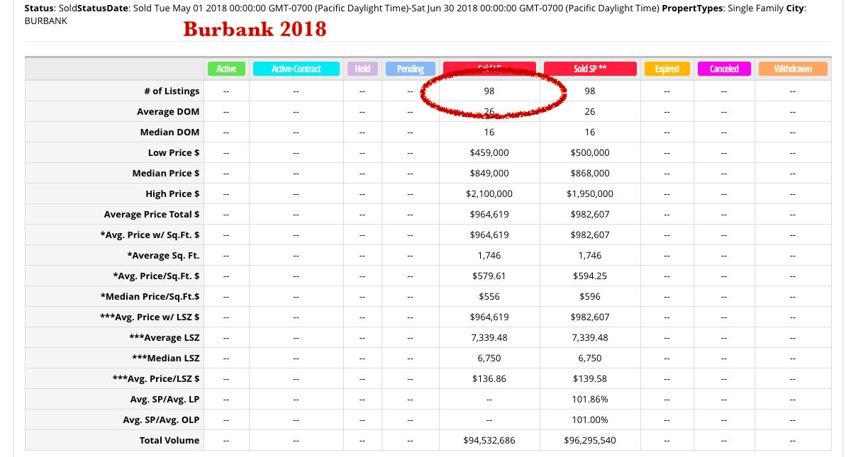The width and height of the screenshot is (868, 457).
Task: Select the 'Avg. SP/Avg. LP' row label
Action: click(165, 399)
